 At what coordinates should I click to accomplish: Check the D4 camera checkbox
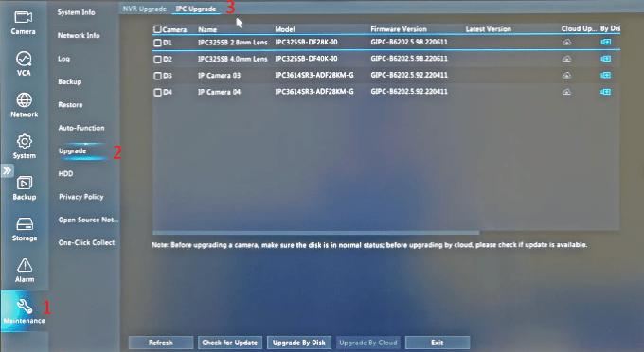[157, 93]
